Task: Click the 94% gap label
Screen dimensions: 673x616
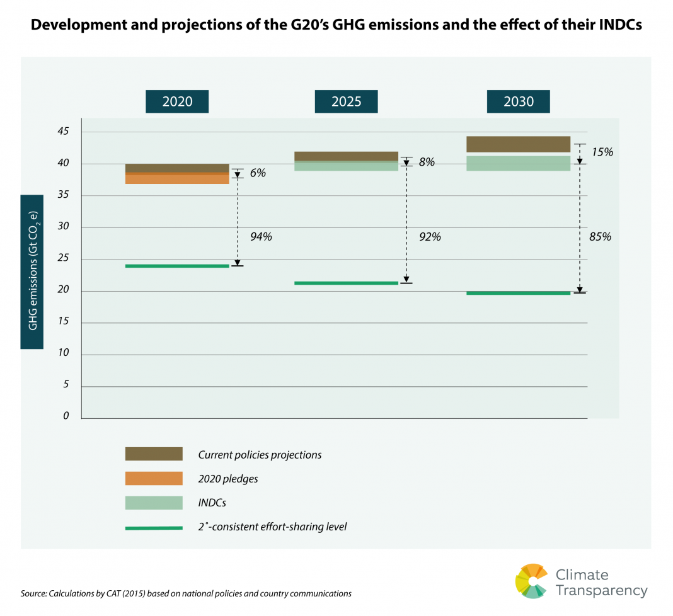Action: (261, 237)
